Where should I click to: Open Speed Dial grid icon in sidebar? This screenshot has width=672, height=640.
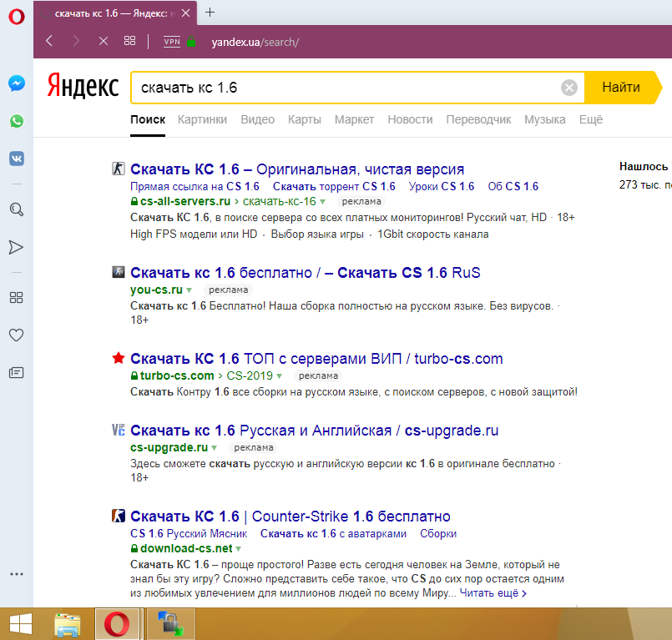point(17,297)
